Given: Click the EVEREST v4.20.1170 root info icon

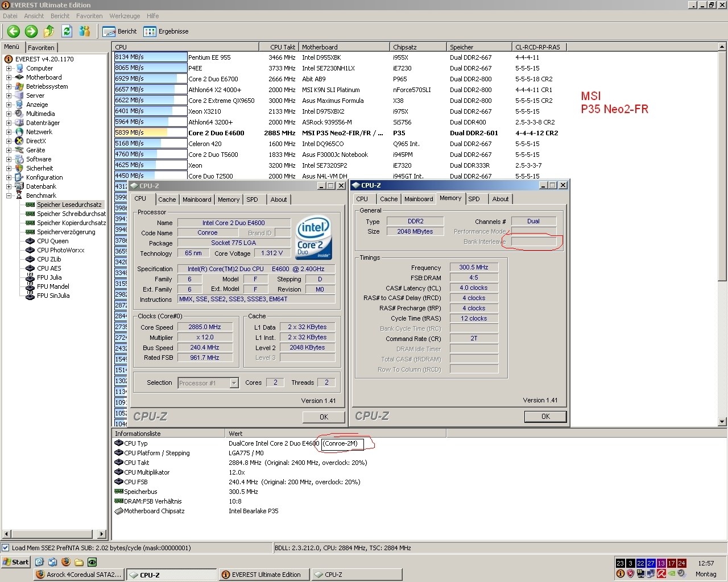Looking at the screenshot, I should pos(9,59).
